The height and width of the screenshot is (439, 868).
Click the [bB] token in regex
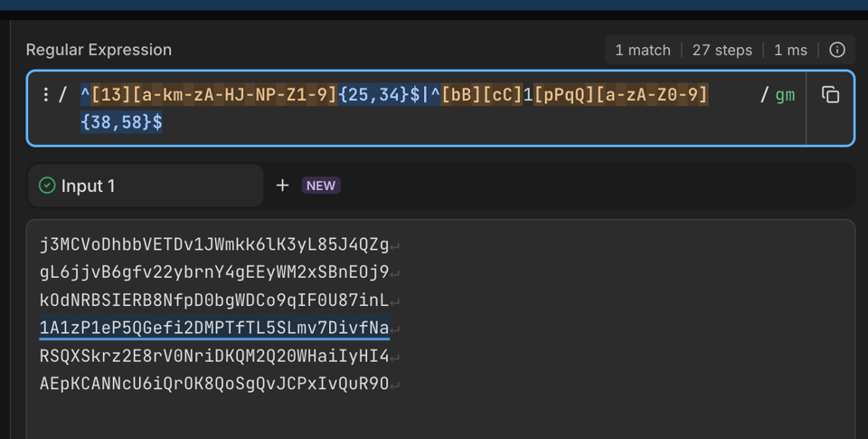point(461,95)
